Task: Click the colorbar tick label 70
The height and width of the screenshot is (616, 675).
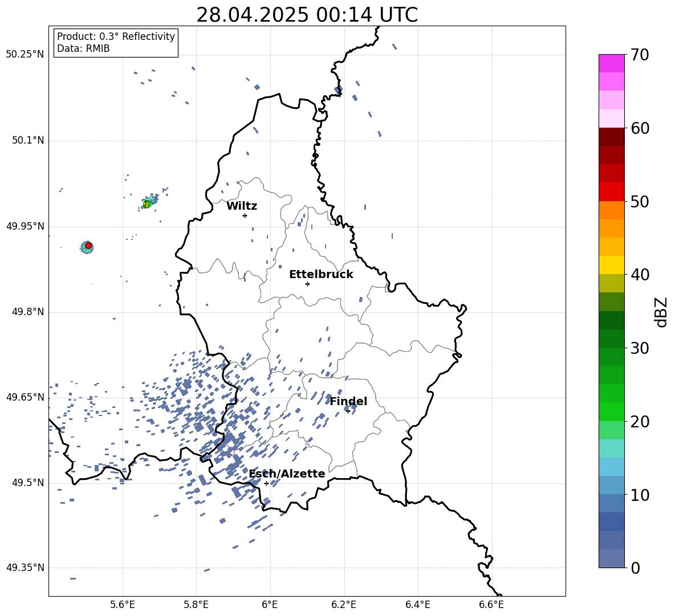Action: [x=640, y=55]
